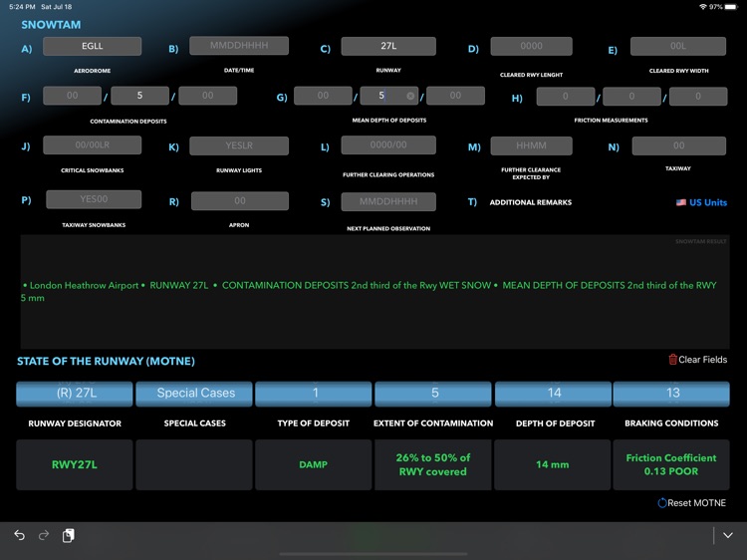Tap next planned observation MMDDHHHH field
The width and height of the screenshot is (747, 560).
[x=388, y=201]
